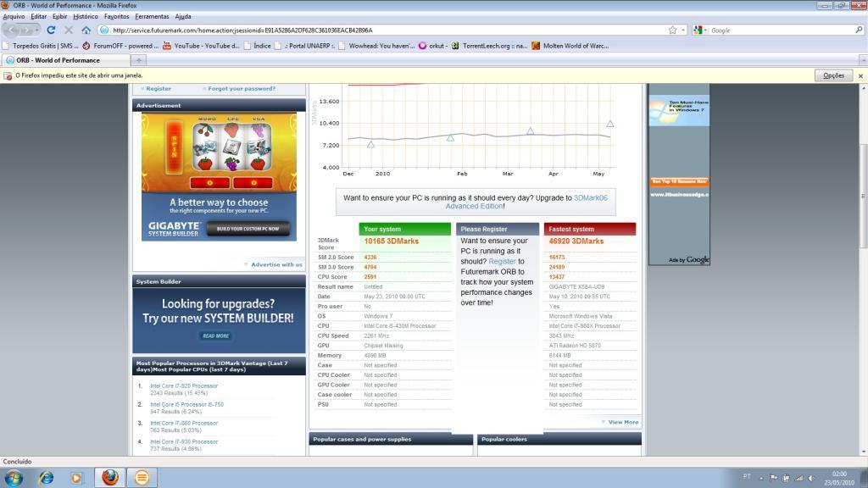Screen dimensions: 868x488
Task: Open Intel Core i7-920 Processor link
Action: click(x=184, y=385)
